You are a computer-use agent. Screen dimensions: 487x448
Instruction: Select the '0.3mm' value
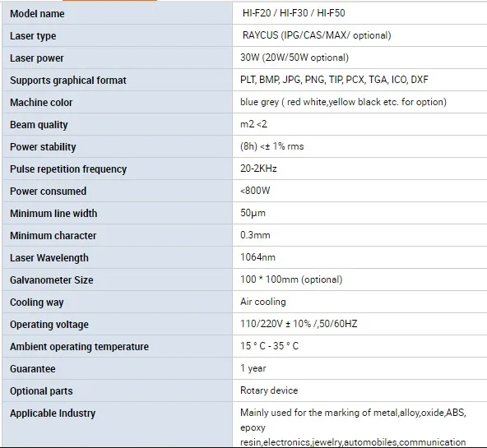point(255,235)
